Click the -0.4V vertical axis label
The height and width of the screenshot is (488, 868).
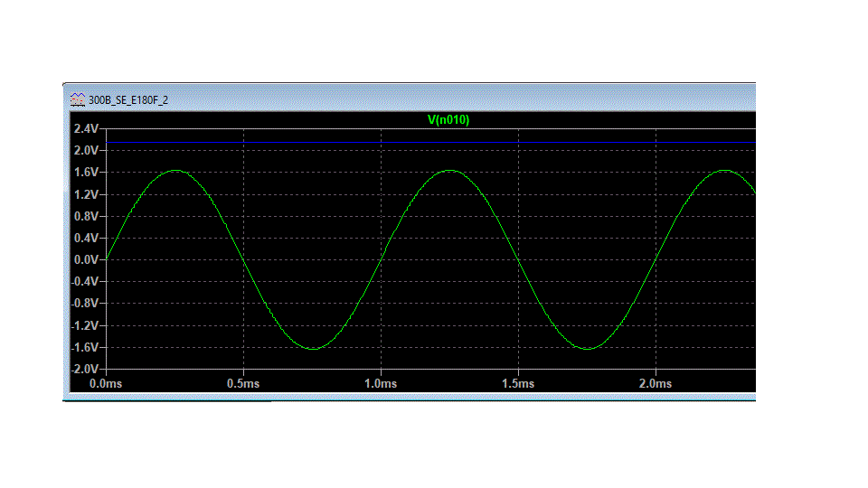coord(85,282)
